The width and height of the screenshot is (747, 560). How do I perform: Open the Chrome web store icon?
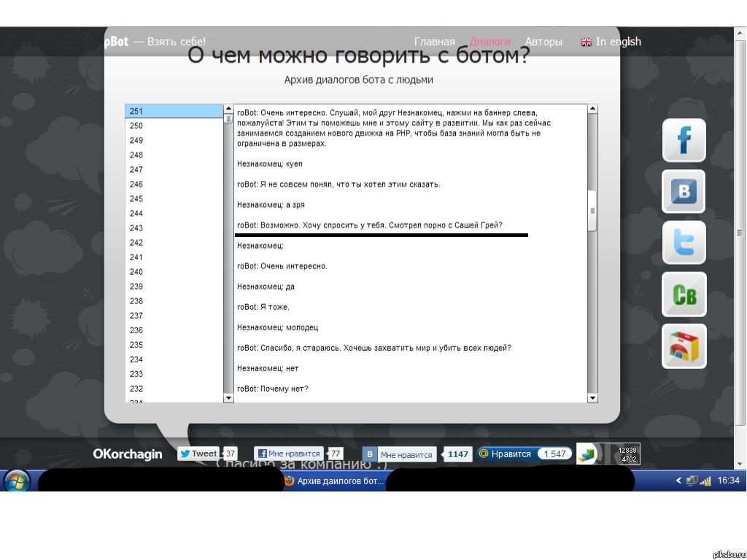coord(684,346)
